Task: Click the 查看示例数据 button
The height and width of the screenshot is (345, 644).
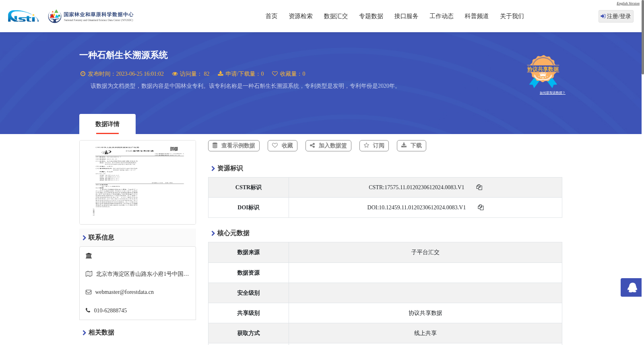Action: pyautogui.click(x=234, y=146)
